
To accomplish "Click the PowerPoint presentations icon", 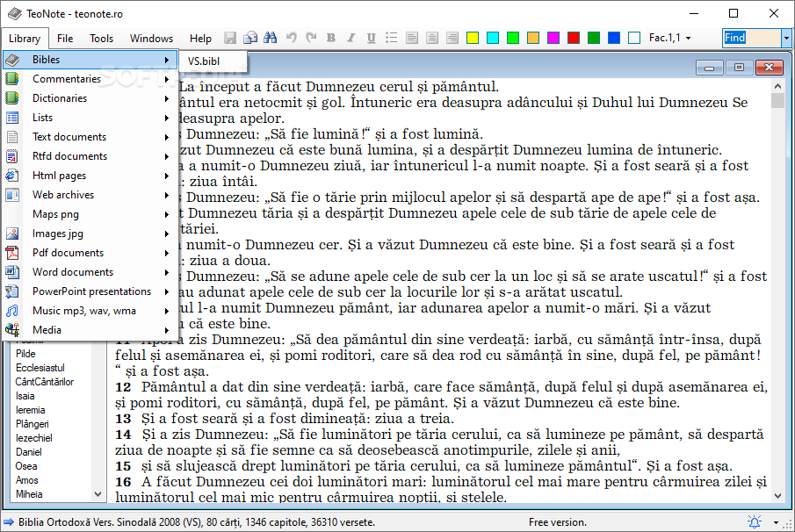I will [x=12, y=291].
